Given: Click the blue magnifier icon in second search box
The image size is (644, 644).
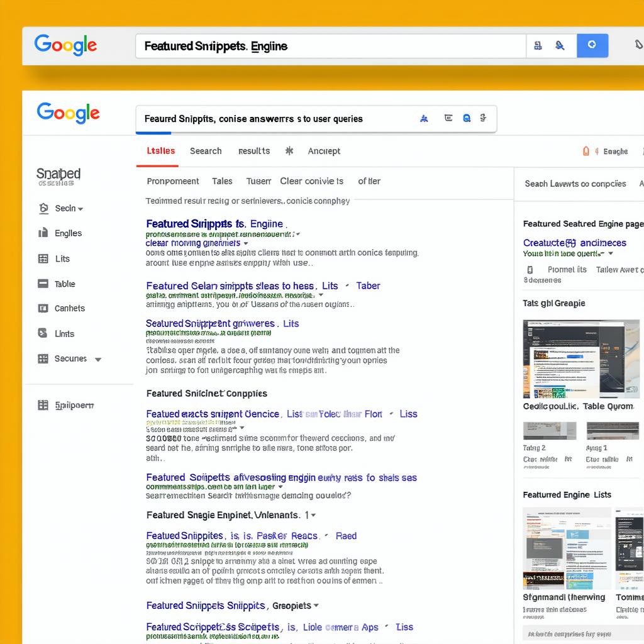Looking at the screenshot, I should click(467, 118).
